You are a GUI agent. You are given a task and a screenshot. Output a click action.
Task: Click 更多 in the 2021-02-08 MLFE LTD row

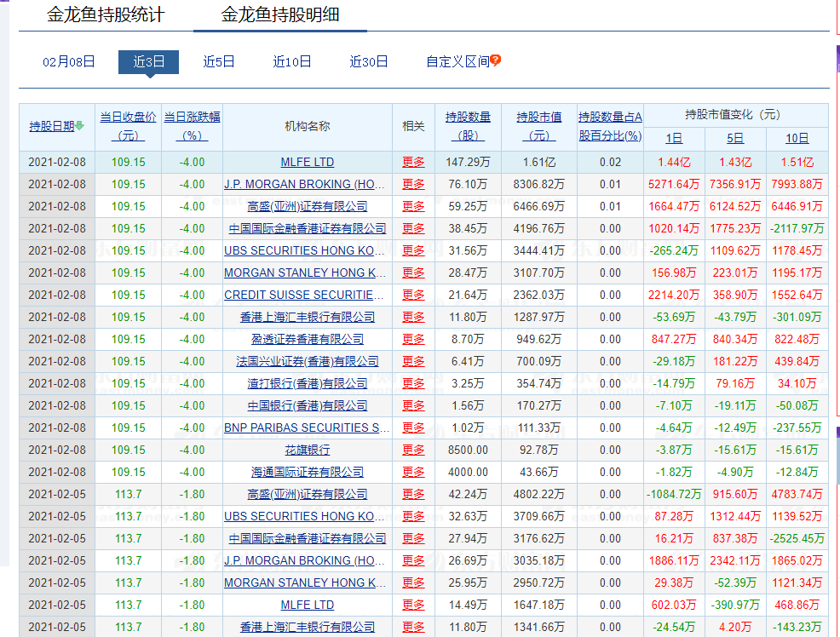[x=413, y=162]
